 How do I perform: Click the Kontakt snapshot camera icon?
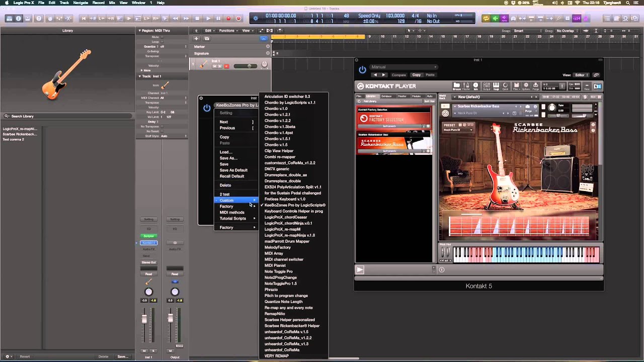click(527, 106)
